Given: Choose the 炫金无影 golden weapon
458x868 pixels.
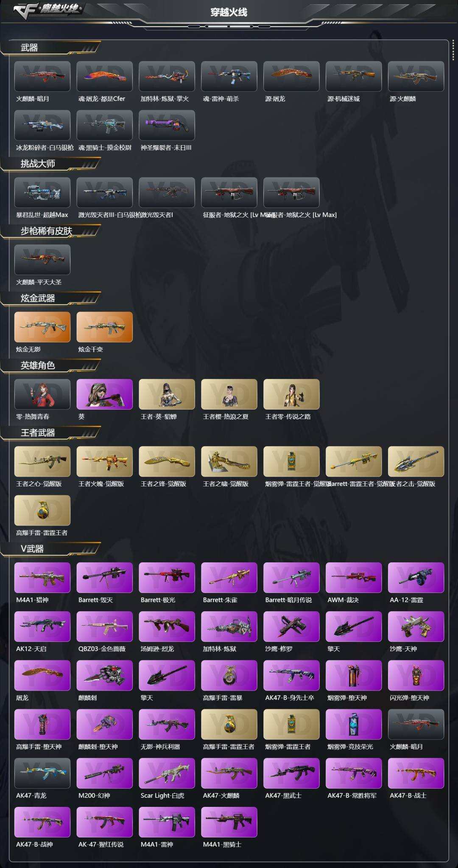Looking at the screenshot, I should tap(42, 327).
